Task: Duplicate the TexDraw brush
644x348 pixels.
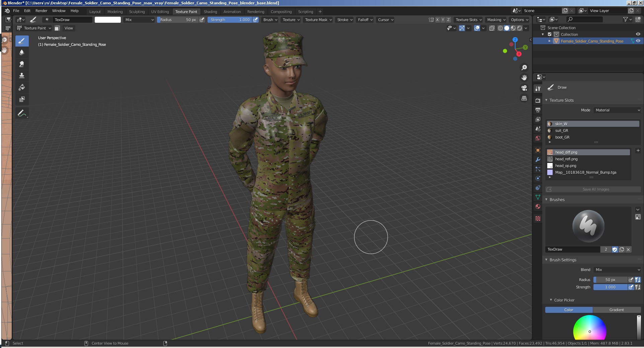Action: [622, 249]
